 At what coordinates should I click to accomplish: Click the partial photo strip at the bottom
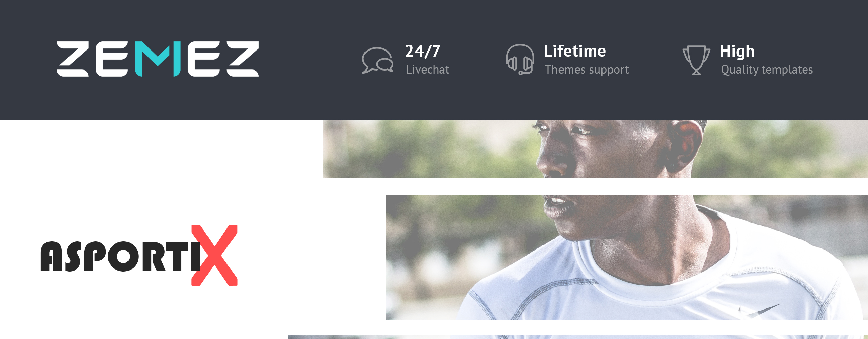pyautogui.click(x=578, y=337)
